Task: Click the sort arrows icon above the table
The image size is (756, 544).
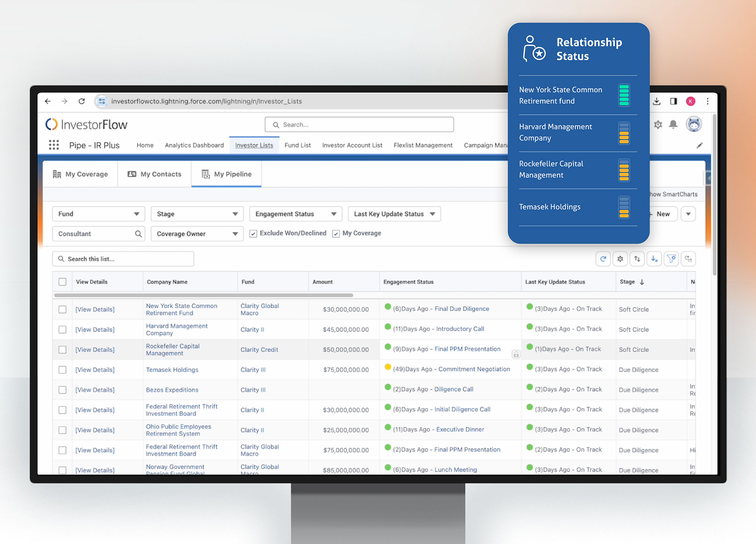Action: click(x=637, y=259)
